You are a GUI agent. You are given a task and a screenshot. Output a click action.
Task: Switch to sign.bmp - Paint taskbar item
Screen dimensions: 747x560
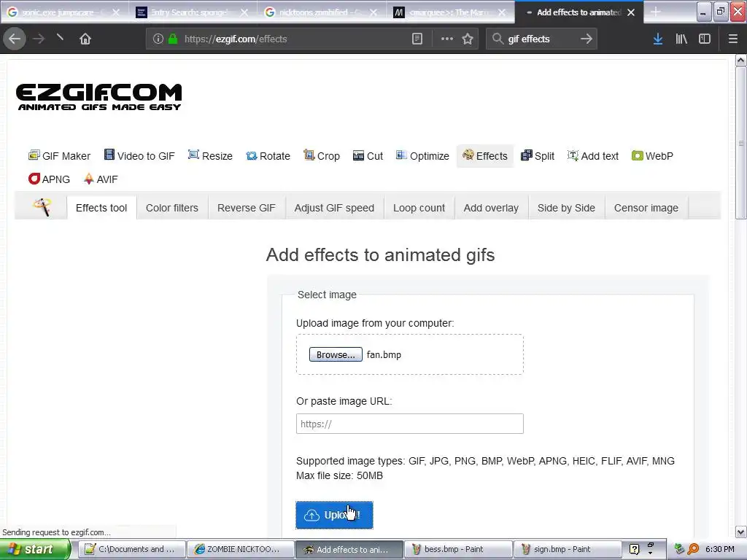point(568,549)
